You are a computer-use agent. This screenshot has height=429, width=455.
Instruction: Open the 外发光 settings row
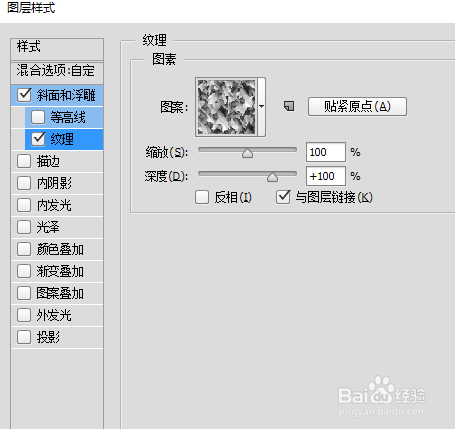click(x=57, y=315)
